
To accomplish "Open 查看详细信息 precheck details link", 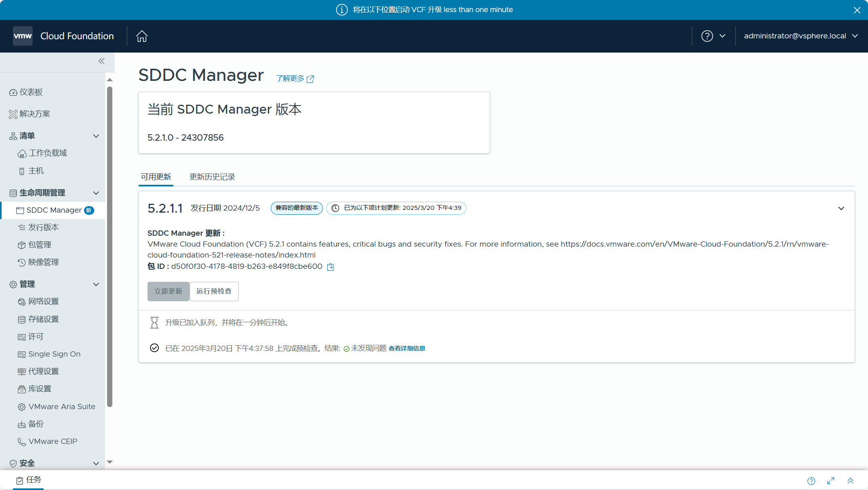I will tap(407, 348).
